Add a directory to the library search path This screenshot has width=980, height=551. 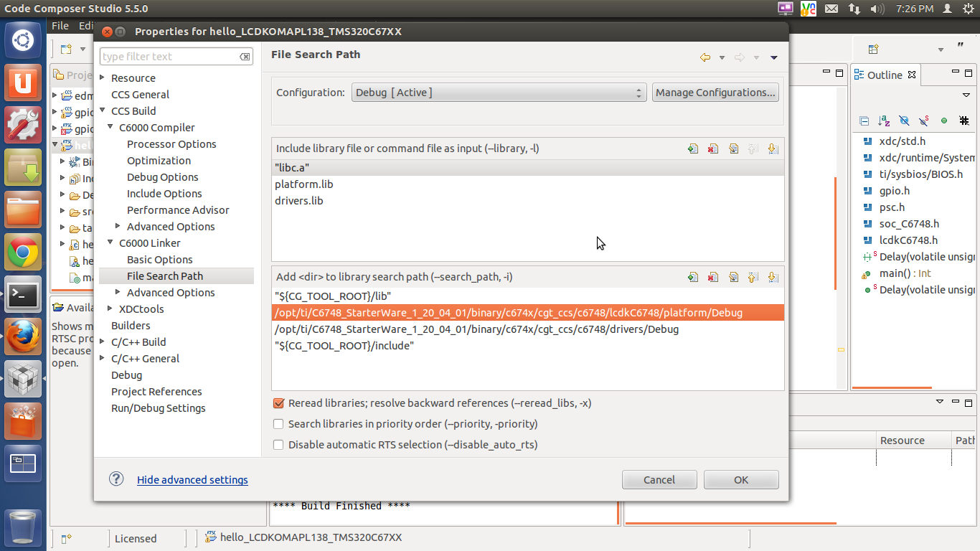693,277
